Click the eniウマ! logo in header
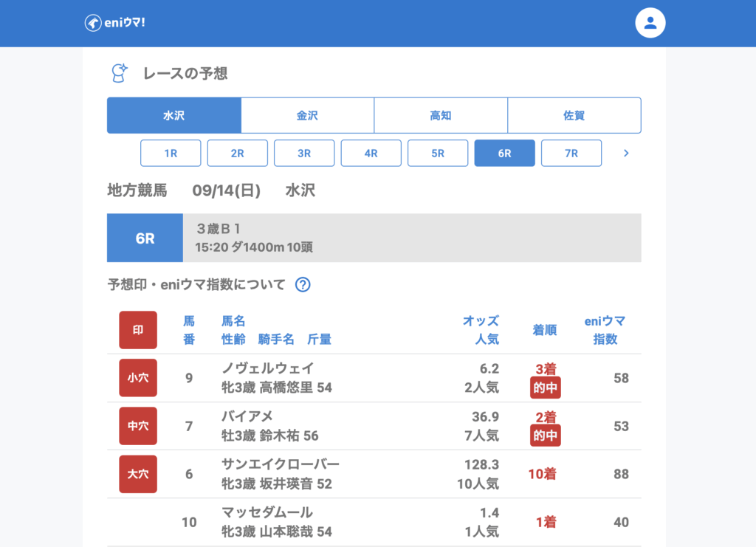The image size is (756, 547). [x=114, y=23]
